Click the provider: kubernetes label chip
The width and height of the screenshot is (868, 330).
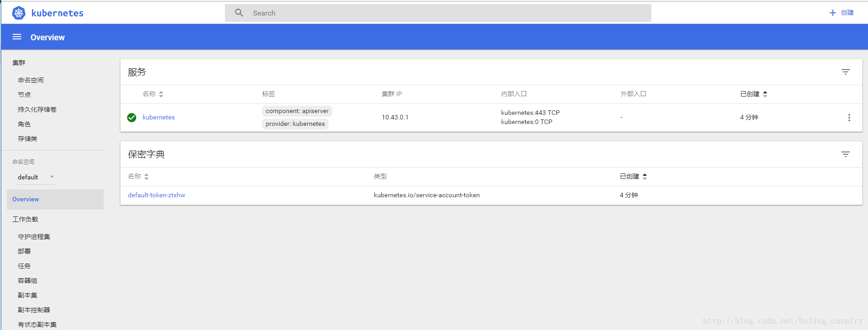pos(295,124)
